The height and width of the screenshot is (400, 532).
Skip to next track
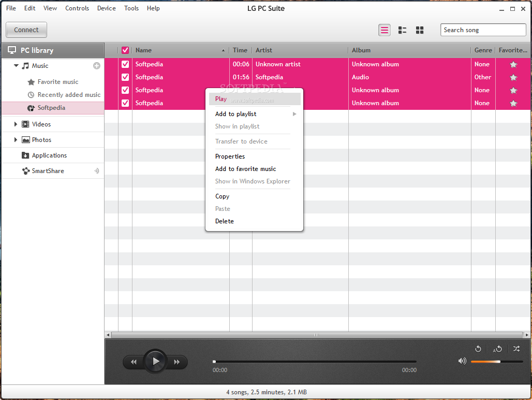click(x=177, y=362)
